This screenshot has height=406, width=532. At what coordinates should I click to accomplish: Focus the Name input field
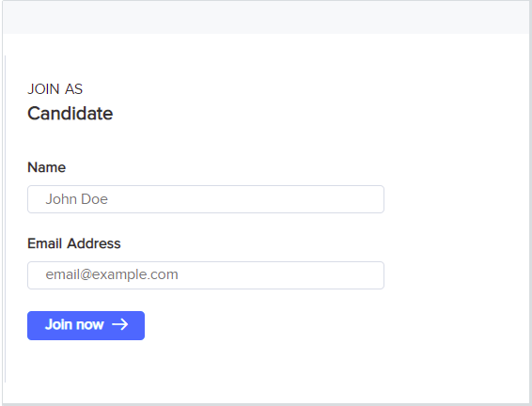point(206,199)
